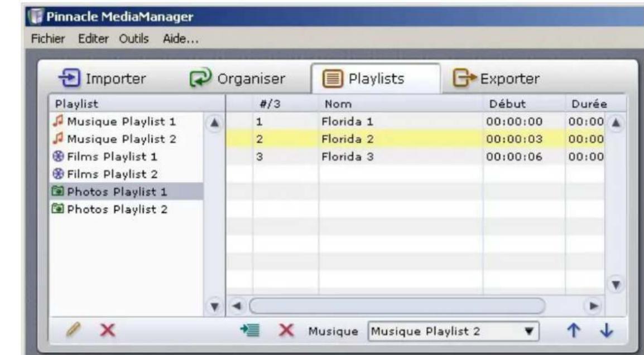Select Films Playlist 2
This screenshot has width=644, height=355.
112,174
